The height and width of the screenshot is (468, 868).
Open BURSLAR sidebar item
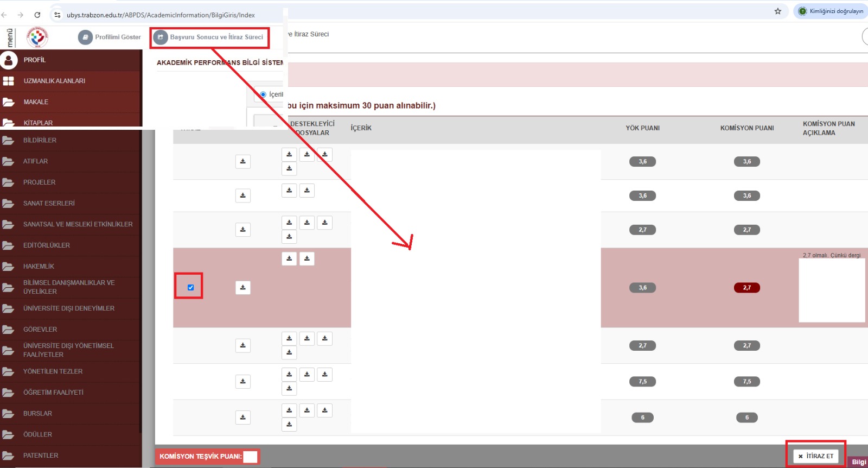(71, 414)
